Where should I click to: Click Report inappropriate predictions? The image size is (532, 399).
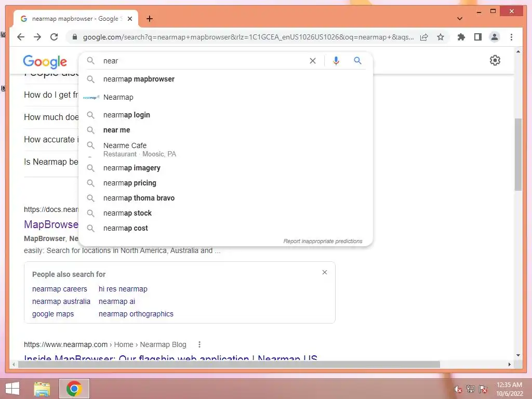coord(323,241)
